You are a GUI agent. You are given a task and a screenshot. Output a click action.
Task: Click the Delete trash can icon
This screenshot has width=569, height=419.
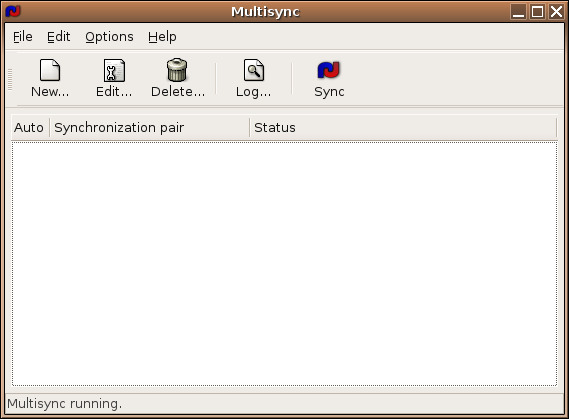tap(177, 70)
